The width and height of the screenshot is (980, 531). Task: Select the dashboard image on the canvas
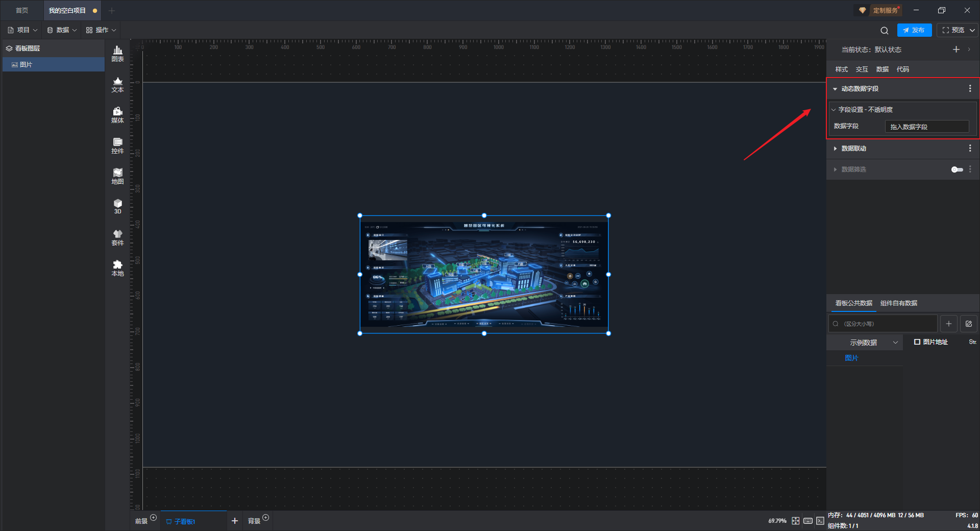point(484,275)
